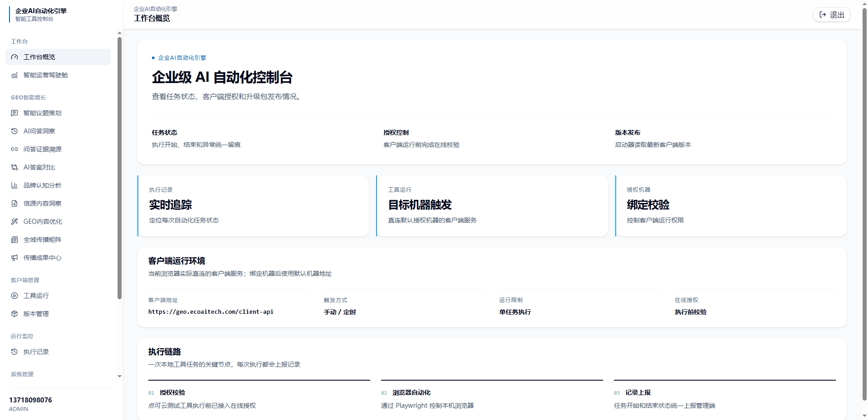Click the 执行记录 clock icon in sidebar
The height and width of the screenshot is (420, 868).
pos(14,352)
